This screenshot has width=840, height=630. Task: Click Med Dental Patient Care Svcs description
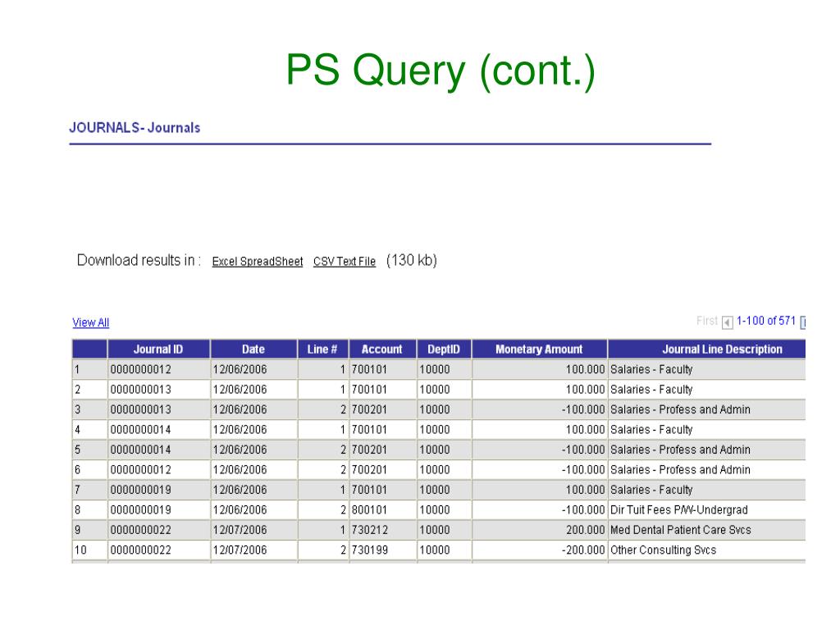680,530
